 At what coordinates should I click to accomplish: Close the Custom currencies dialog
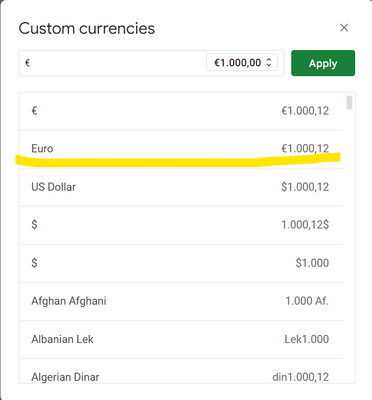click(344, 28)
